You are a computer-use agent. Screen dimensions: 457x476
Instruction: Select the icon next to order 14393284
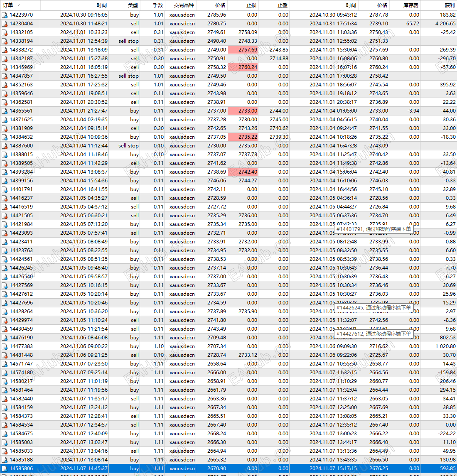pos(4,172)
